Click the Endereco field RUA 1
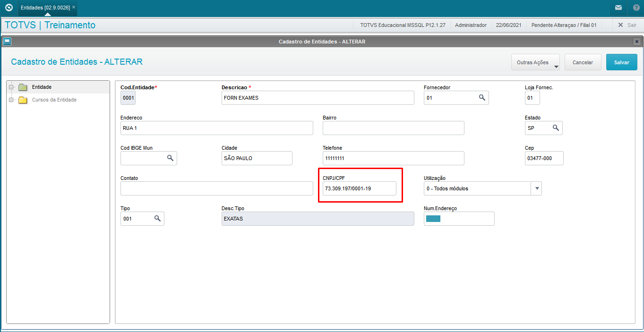Image resolution: width=644 pixels, height=332 pixels. coord(216,128)
